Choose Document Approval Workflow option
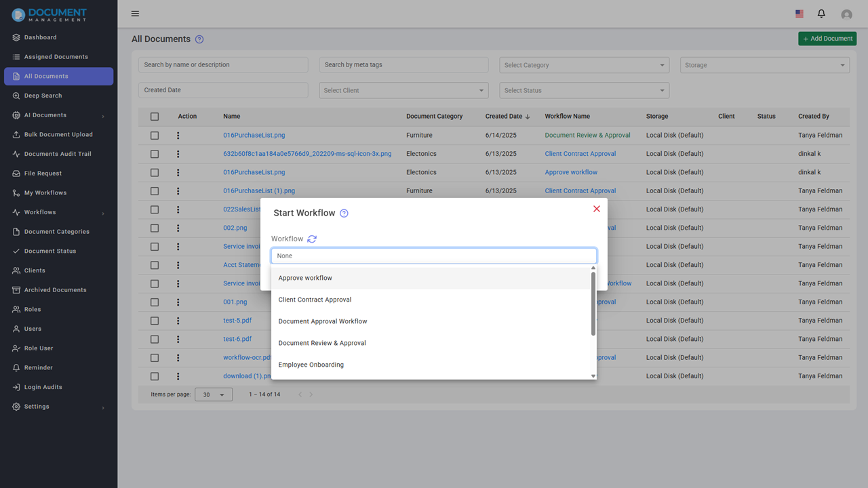This screenshot has height=488, width=868. tap(431, 321)
